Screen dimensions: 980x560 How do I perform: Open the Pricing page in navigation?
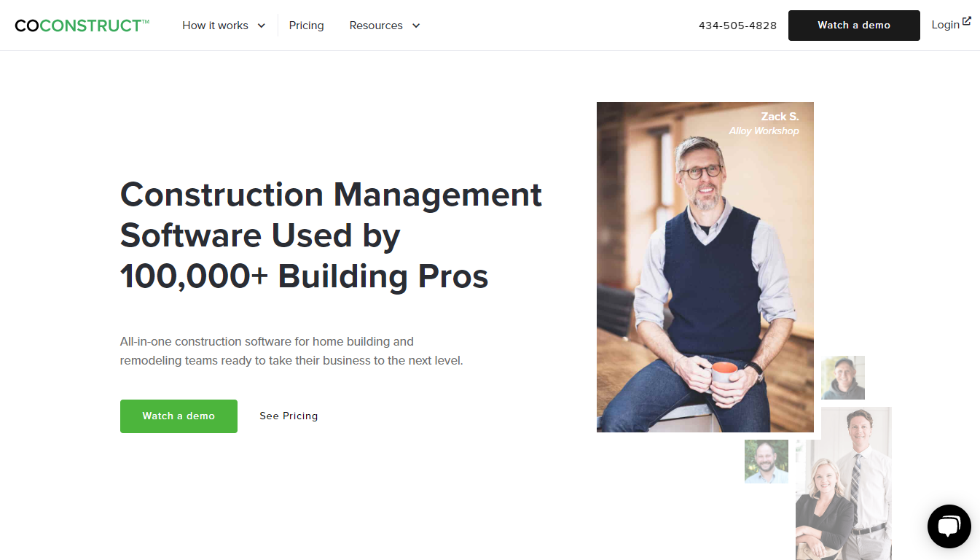pyautogui.click(x=306, y=26)
